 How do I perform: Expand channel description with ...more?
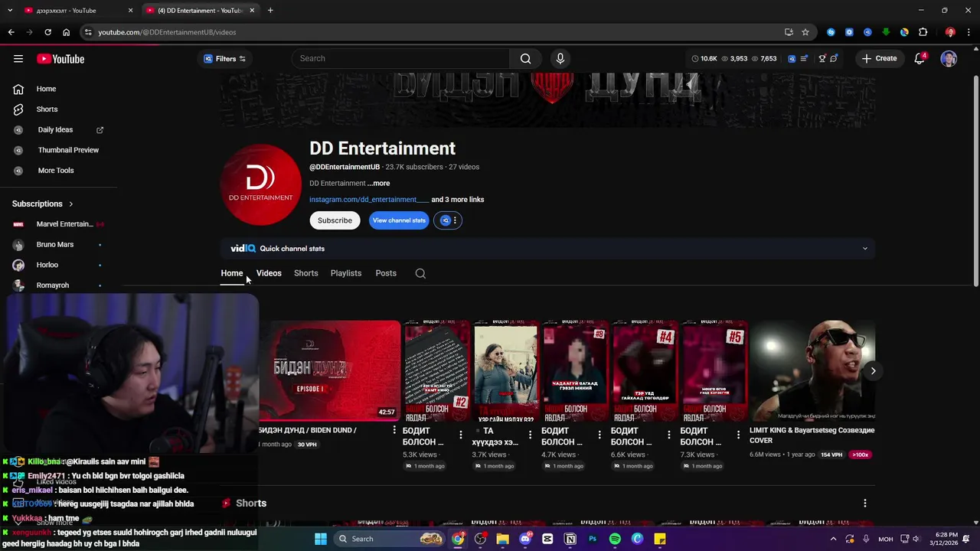pyautogui.click(x=378, y=184)
